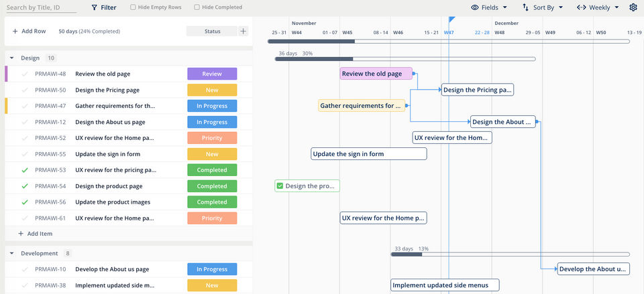Mark PRMAWI-50 as done via its checkmark
Viewport: 644px width, 294px height.
[x=25, y=90]
